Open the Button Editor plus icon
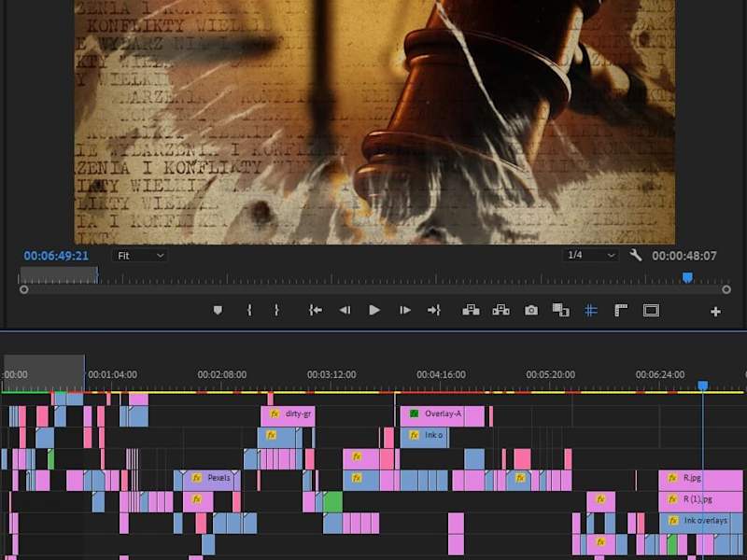The width and height of the screenshot is (747, 560). (715, 312)
